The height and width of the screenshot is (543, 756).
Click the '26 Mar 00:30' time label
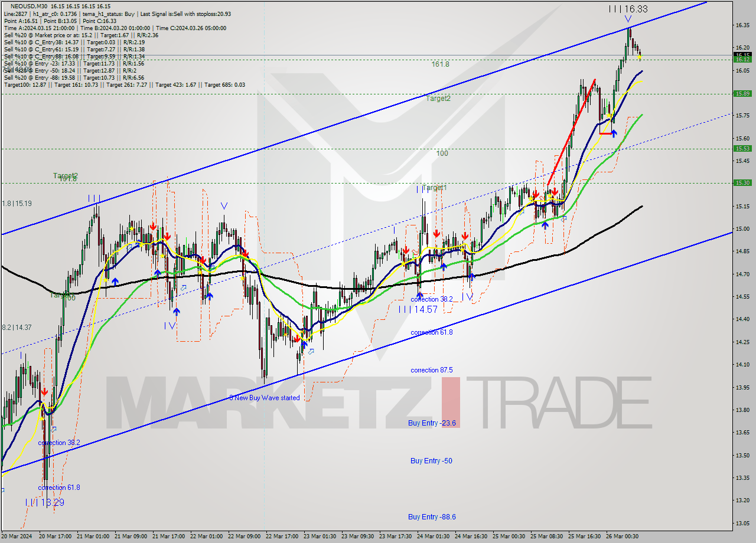(623, 537)
